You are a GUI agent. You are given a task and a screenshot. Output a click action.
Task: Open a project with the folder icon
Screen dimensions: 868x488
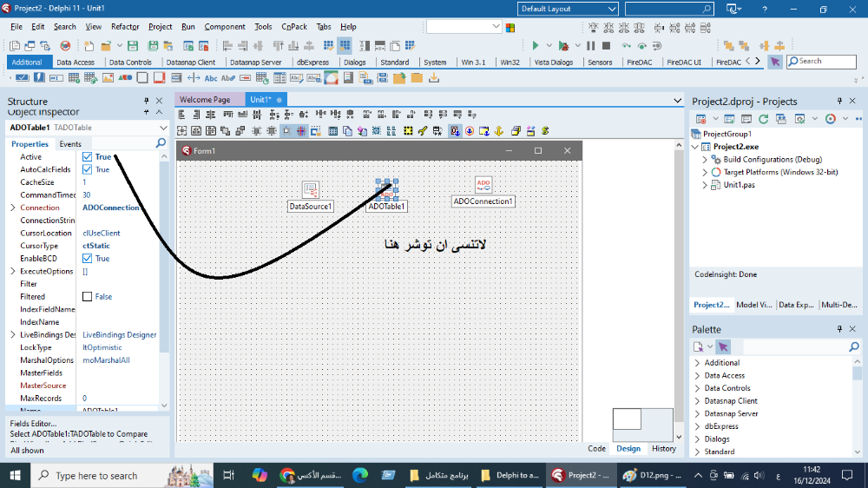106,45
